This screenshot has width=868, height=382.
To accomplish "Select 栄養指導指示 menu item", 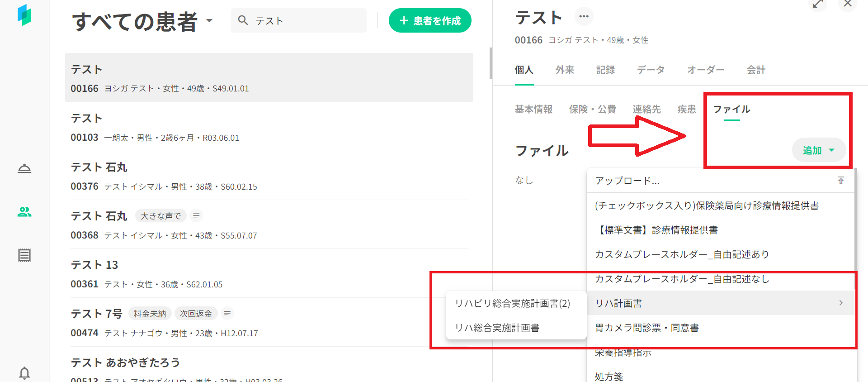I will 721,352.
